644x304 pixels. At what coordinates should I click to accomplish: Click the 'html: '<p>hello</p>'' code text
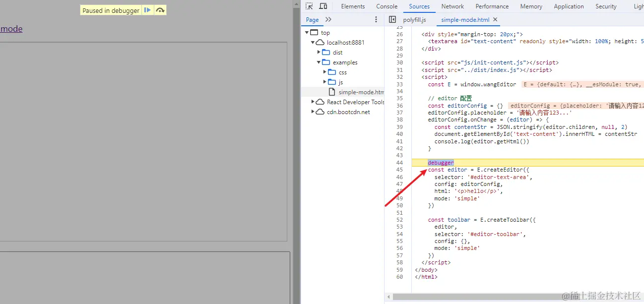click(x=468, y=191)
